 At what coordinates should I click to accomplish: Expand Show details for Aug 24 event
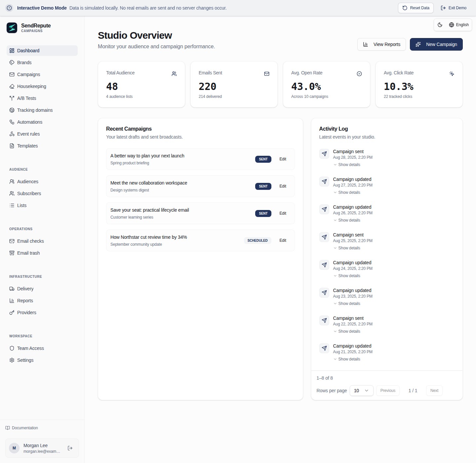pyautogui.click(x=347, y=276)
